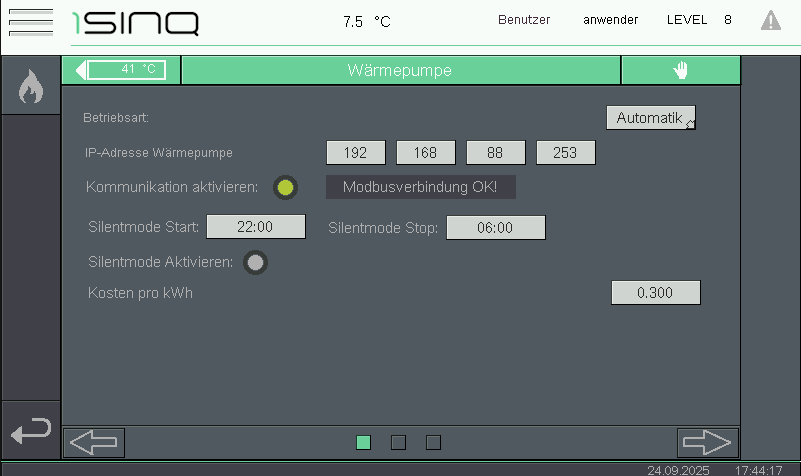
Task: Open the Betriebsart Automatik dropdown
Action: [650, 118]
